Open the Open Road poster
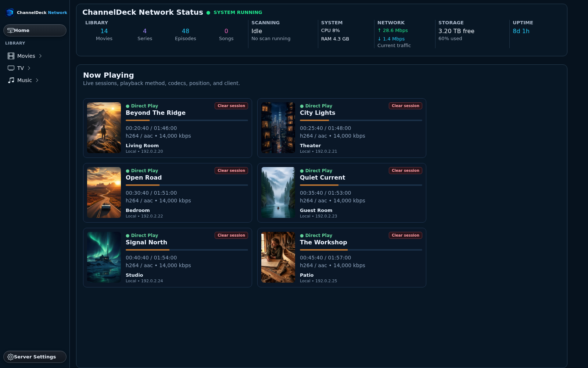Viewport: 588px width, 368px height. 104,192
